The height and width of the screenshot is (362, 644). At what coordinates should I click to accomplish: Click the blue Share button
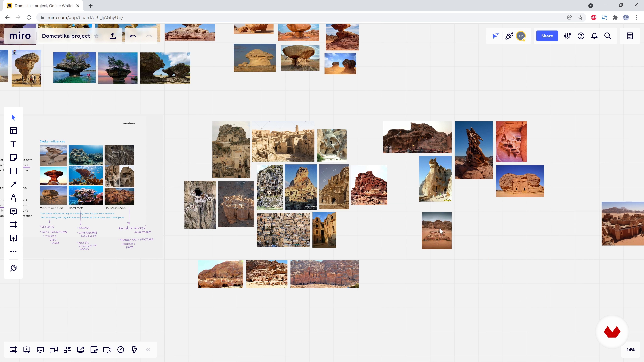(x=547, y=36)
